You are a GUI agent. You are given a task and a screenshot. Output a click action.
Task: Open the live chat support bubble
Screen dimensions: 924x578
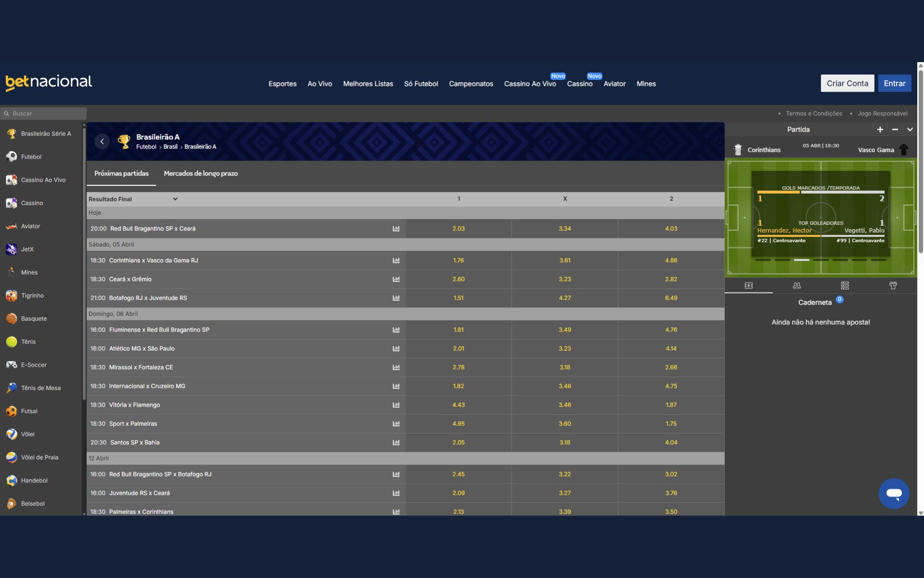tap(894, 493)
